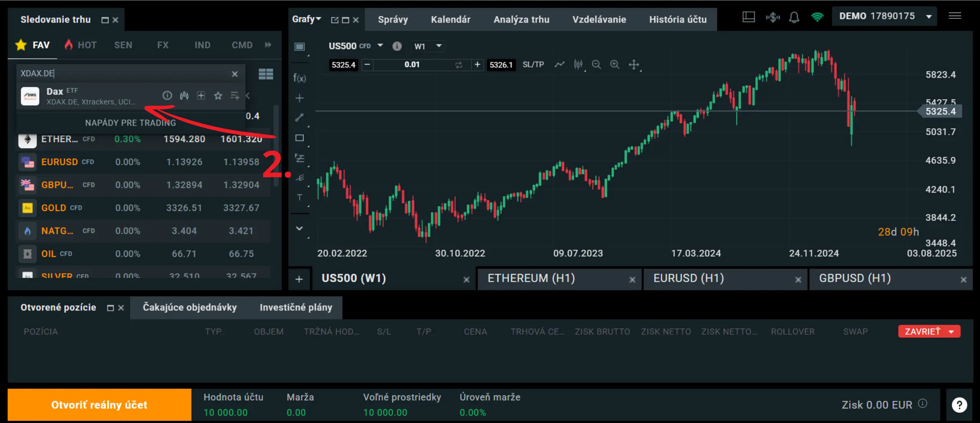
Task: Open DEMO 17890175 account dropdown
Action: 885,16
